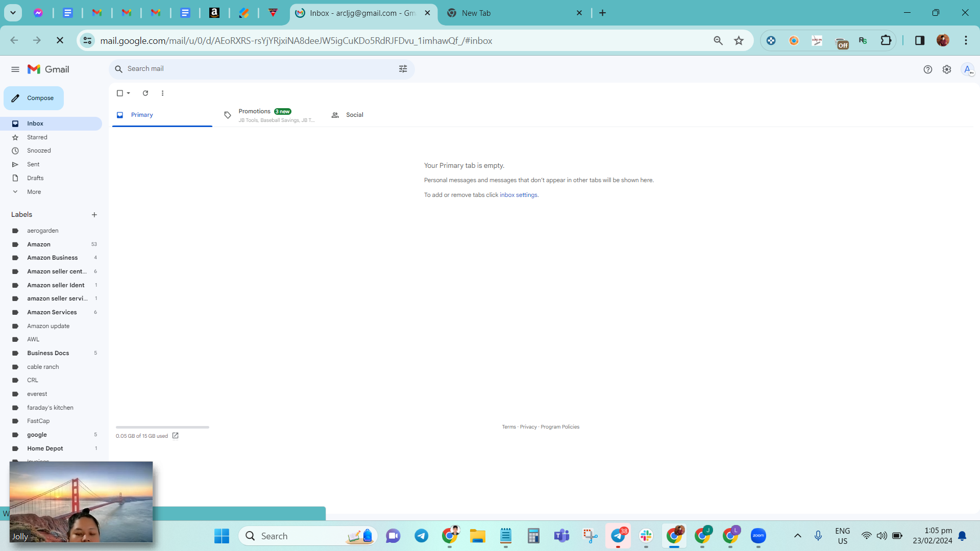
Task: Open the select dropdown arrow
Action: coord(129,93)
